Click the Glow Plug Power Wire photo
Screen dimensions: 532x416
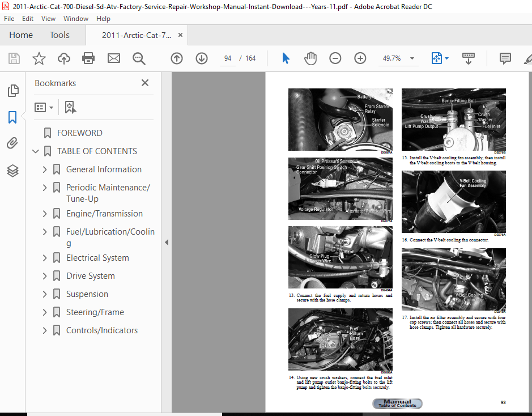click(341, 257)
